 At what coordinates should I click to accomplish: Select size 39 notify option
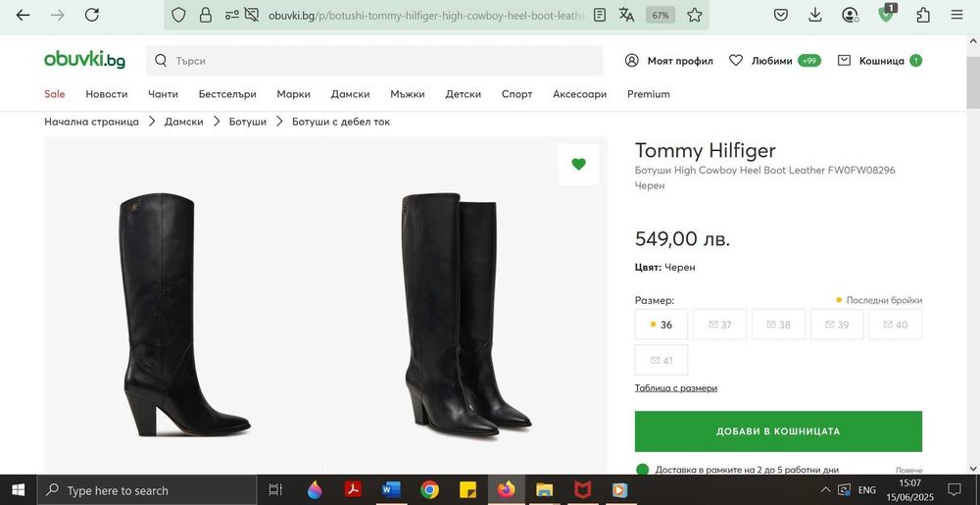point(837,325)
